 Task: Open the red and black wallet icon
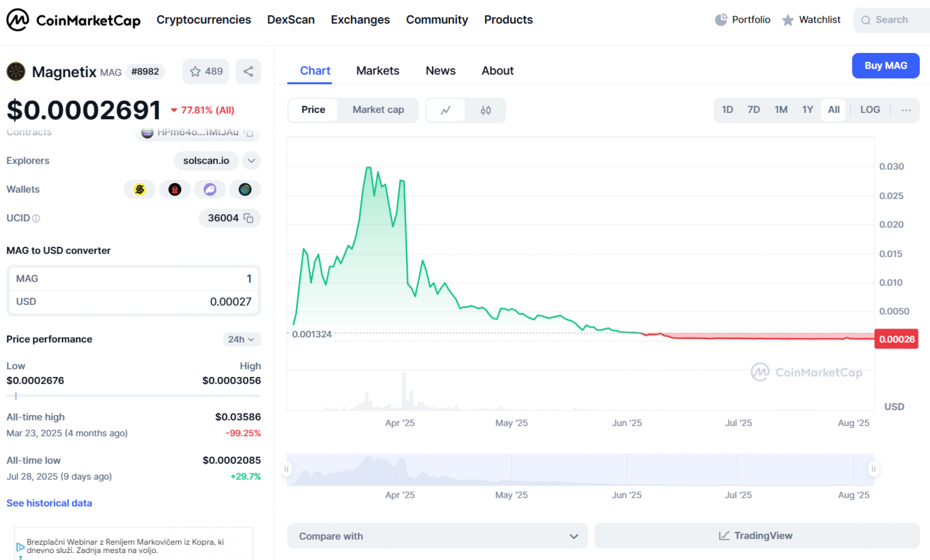pos(175,190)
